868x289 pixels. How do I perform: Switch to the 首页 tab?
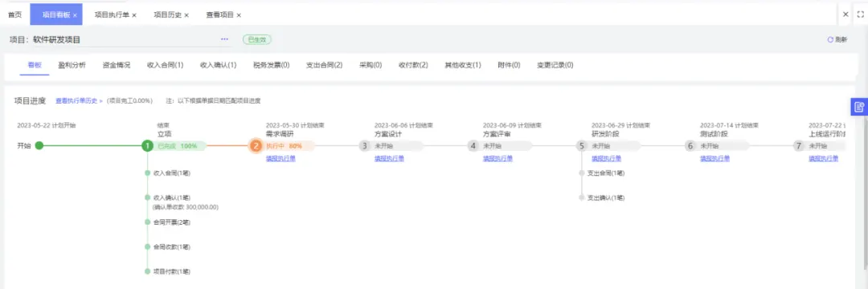click(x=15, y=15)
